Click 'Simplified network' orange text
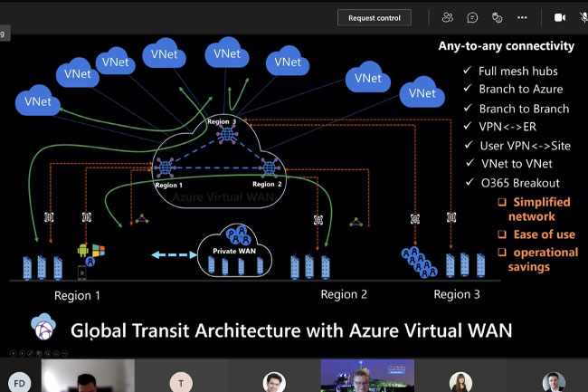 [x=538, y=209]
